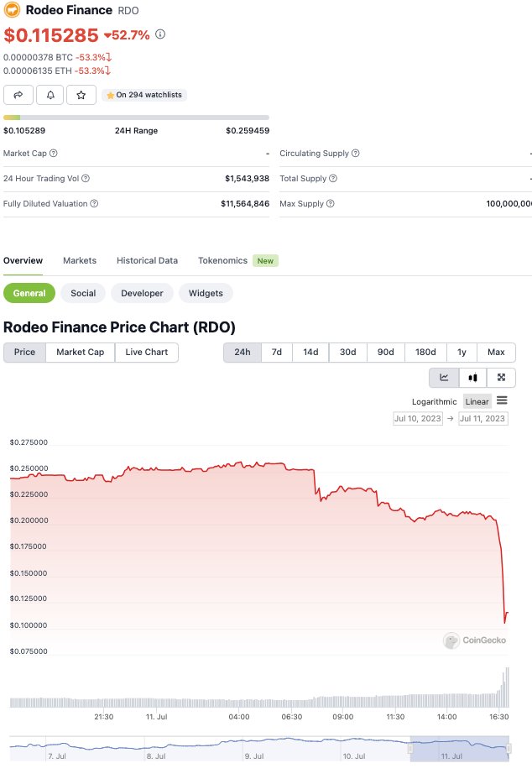Open the Circulating Supply tooltip
Image resolution: width=532 pixels, height=779 pixels.
355,154
